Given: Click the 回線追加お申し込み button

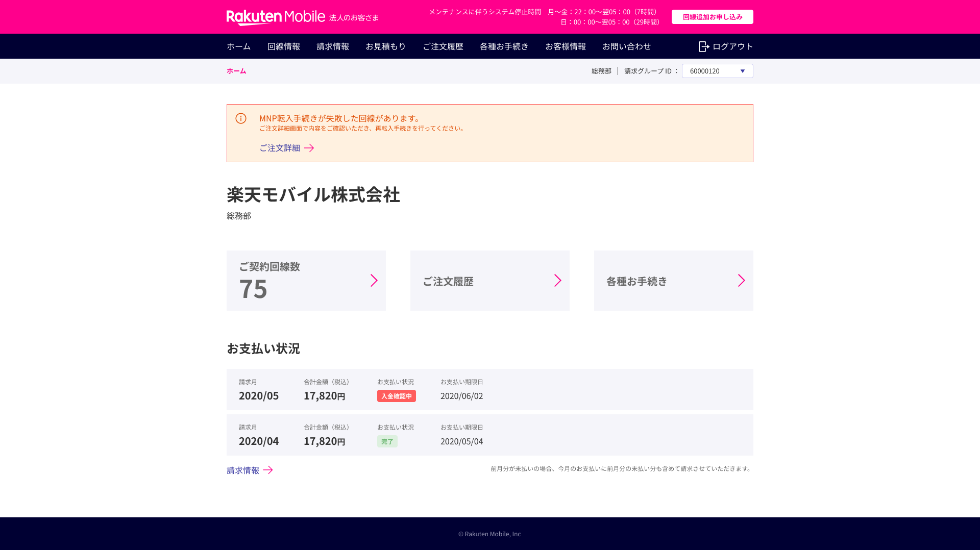Looking at the screenshot, I should (x=712, y=16).
